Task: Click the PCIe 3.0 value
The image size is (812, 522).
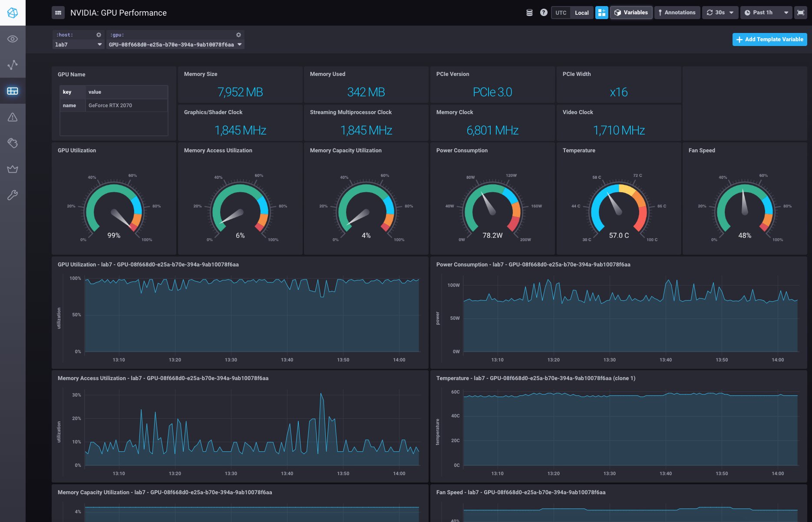Action: [x=492, y=92]
